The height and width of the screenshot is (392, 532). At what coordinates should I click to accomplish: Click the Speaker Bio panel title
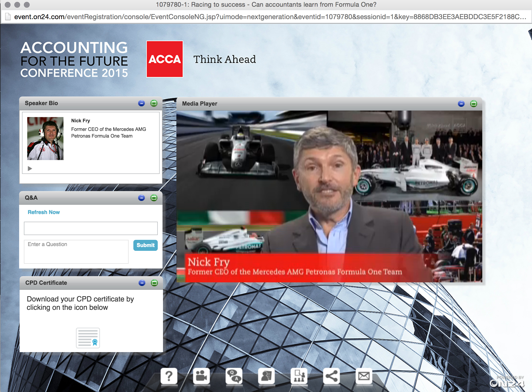click(x=41, y=103)
